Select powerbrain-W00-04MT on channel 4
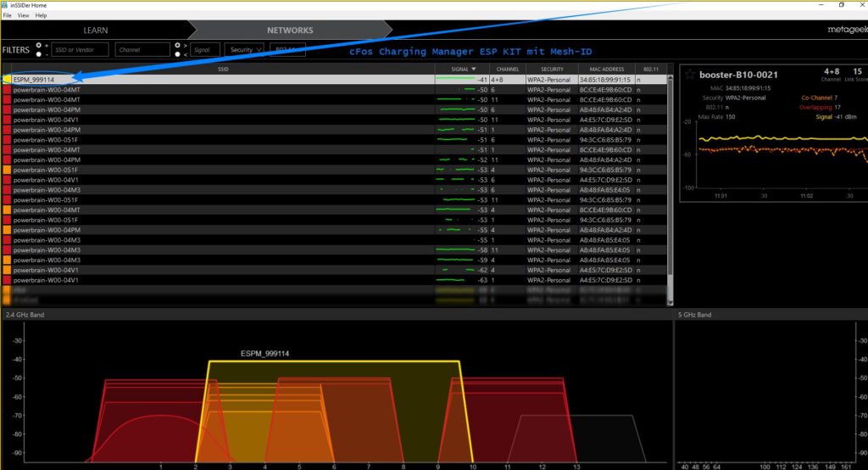 click(334, 210)
